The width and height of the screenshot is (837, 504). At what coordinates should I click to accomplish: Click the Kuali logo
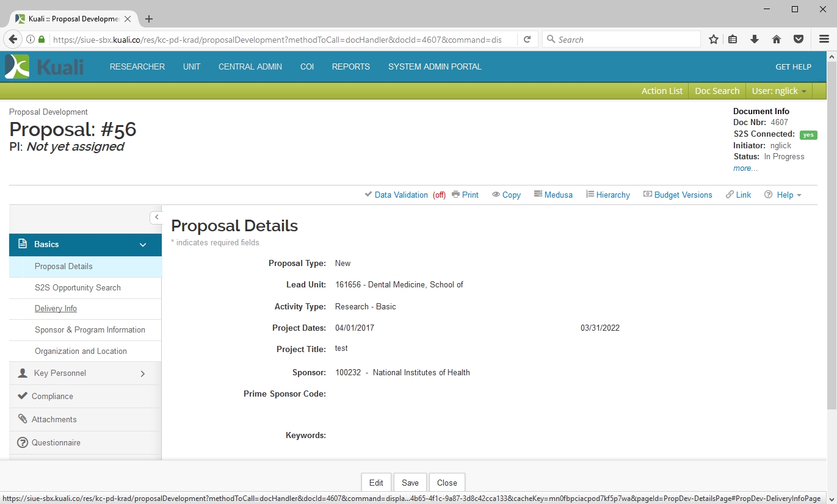(x=44, y=67)
